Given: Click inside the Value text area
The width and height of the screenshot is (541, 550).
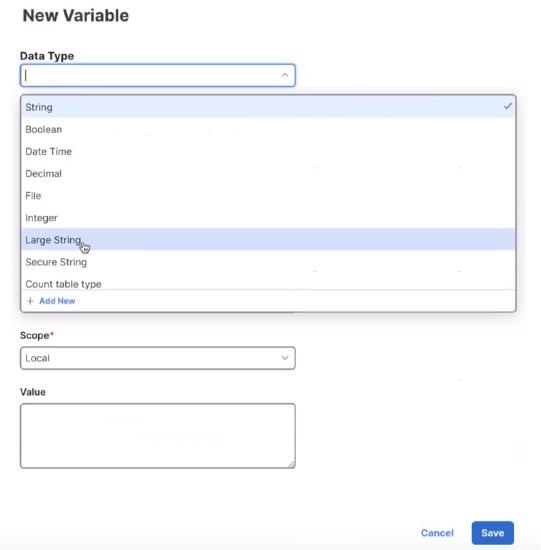Looking at the screenshot, I should point(158,436).
